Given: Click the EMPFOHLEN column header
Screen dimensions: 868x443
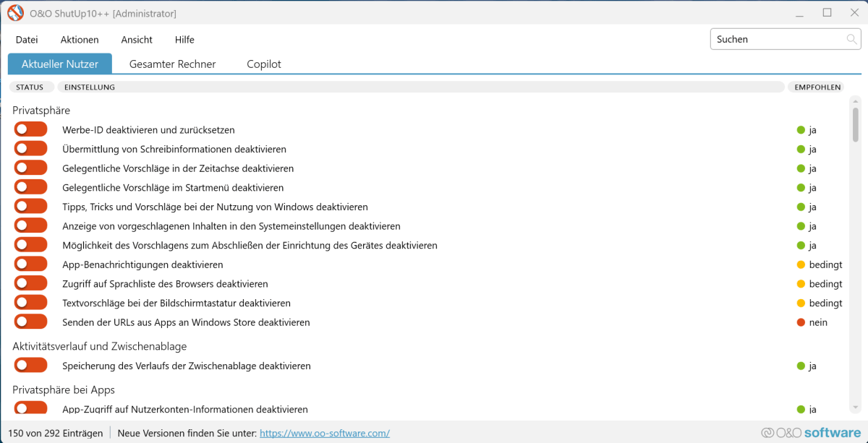Looking at the screenshot, I should [x=817, y=87].
